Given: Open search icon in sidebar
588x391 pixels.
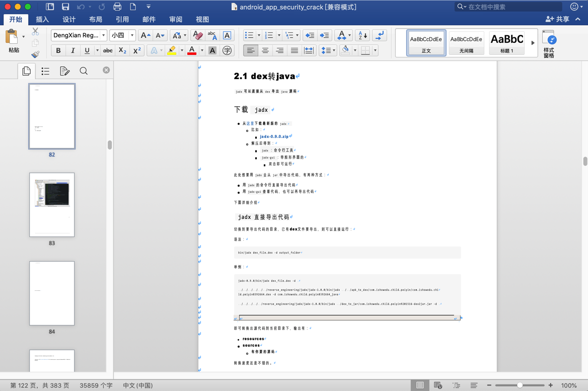Looking at the screenshot, I should coord(84,71).
